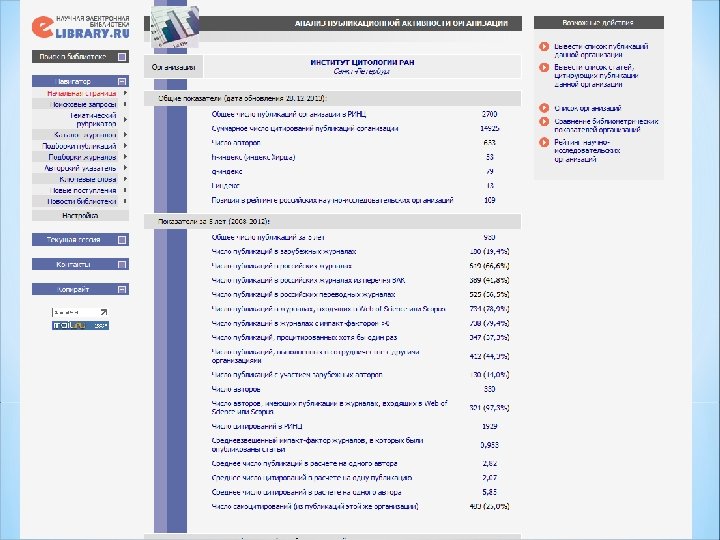Screen dimensions: 720x540
Task: Open 'Авторский указатель' in navigator
Action: pyautogui.click(x=80, y=168)
